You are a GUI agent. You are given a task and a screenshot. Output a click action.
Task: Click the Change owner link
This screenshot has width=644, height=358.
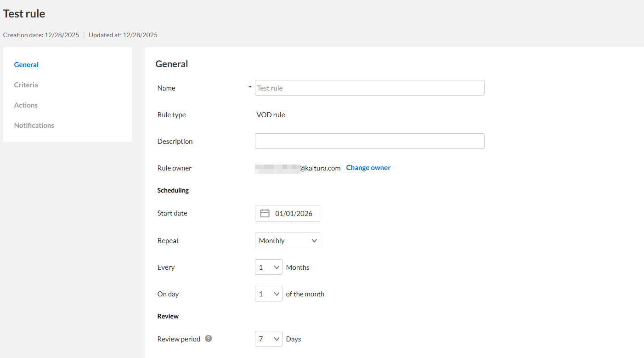[368, 168]
